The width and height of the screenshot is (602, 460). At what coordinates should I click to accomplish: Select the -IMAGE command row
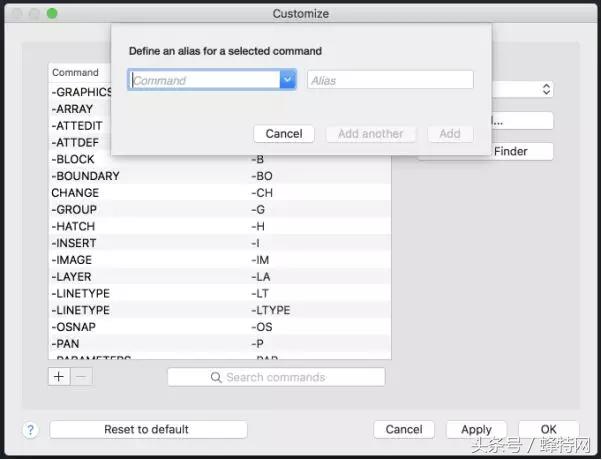click(220, 260)
